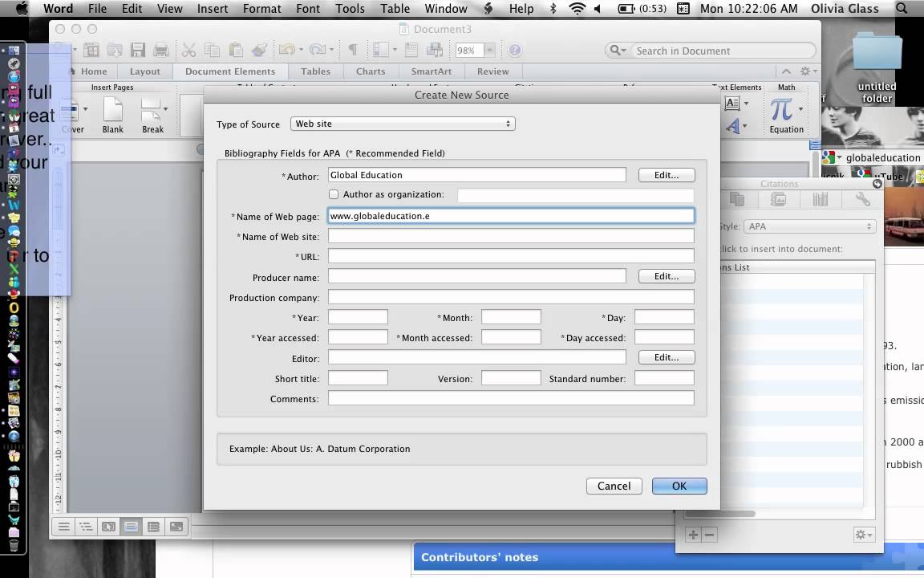Click the Undo arrow icon
The height and width of the screenshot is (578, 924).
click(287, 50)
